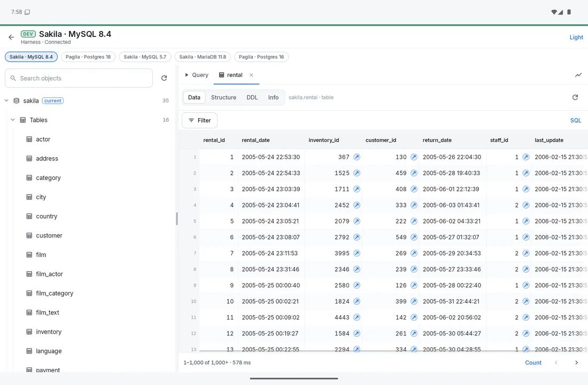The width and height of the screenshot is (588, 385).
Task: Open the chart icon at top right
Action: [x=578, y=75]
